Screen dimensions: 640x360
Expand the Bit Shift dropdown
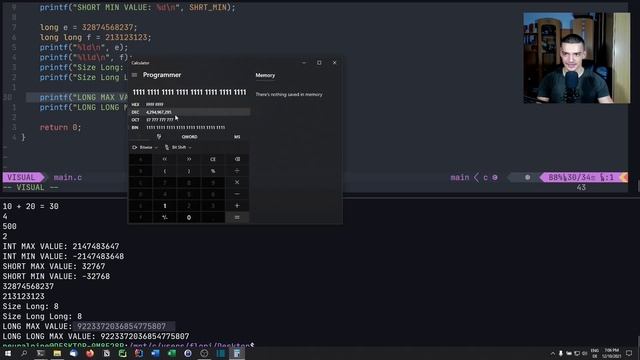(x=178, y=147)
